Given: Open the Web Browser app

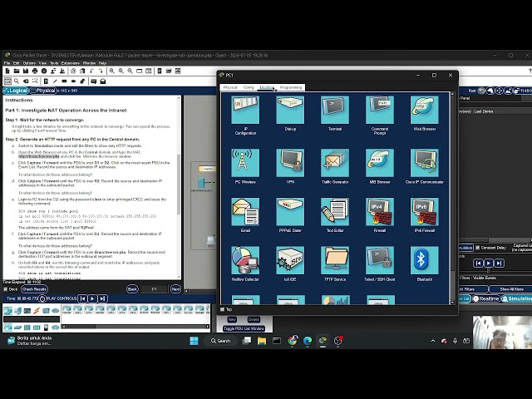Looking at the screenshot, I should tap(425, 110).
